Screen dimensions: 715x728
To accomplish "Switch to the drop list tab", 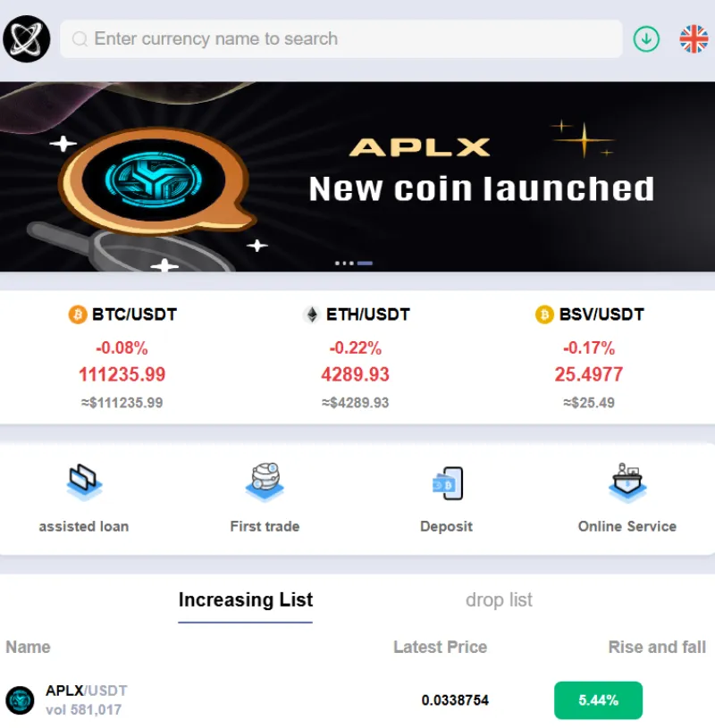I will point(499,600).
